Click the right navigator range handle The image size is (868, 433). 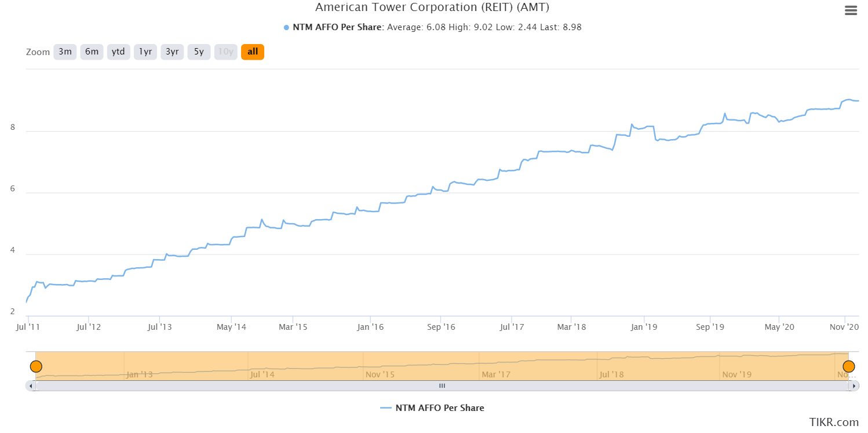tap(849, 366)
